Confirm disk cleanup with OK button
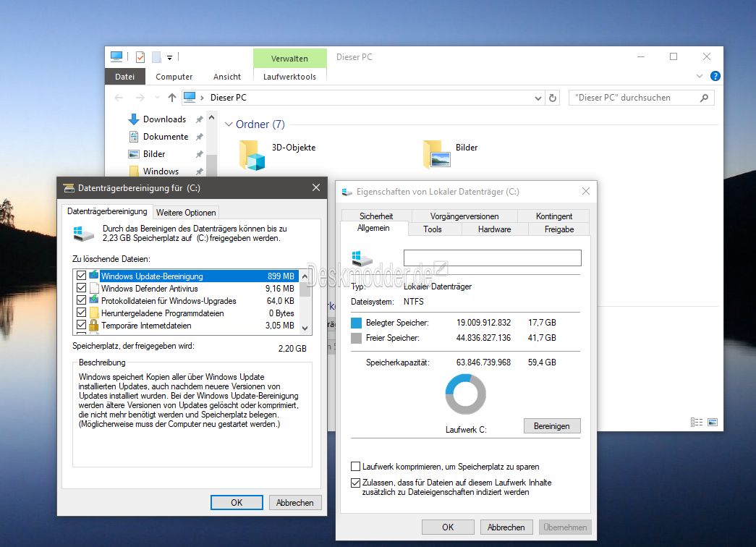756x547 pixels. (237, 503)
